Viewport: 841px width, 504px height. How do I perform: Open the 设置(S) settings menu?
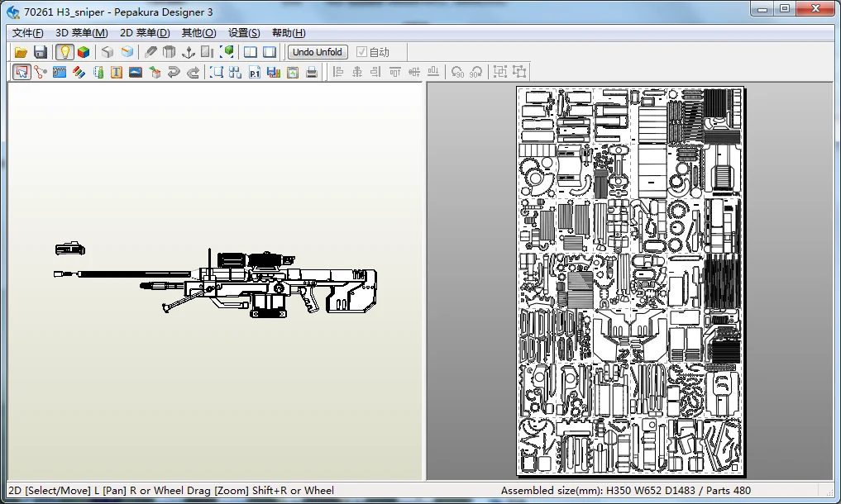[244, 33]
